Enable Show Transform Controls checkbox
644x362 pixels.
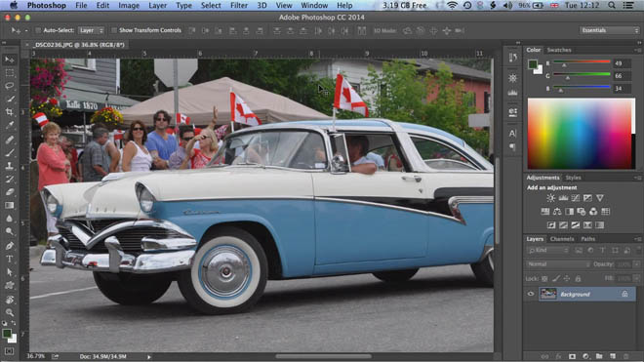coord(114,30)
